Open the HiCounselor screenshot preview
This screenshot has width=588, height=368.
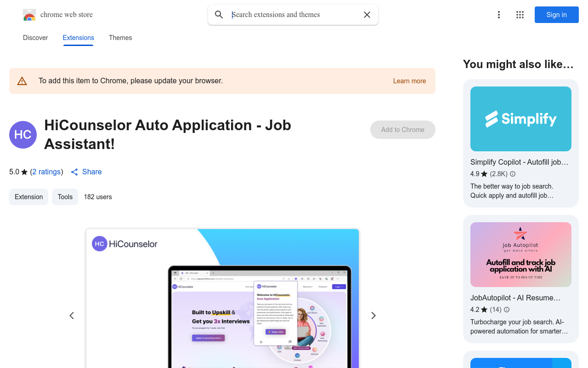coord(222,299)
